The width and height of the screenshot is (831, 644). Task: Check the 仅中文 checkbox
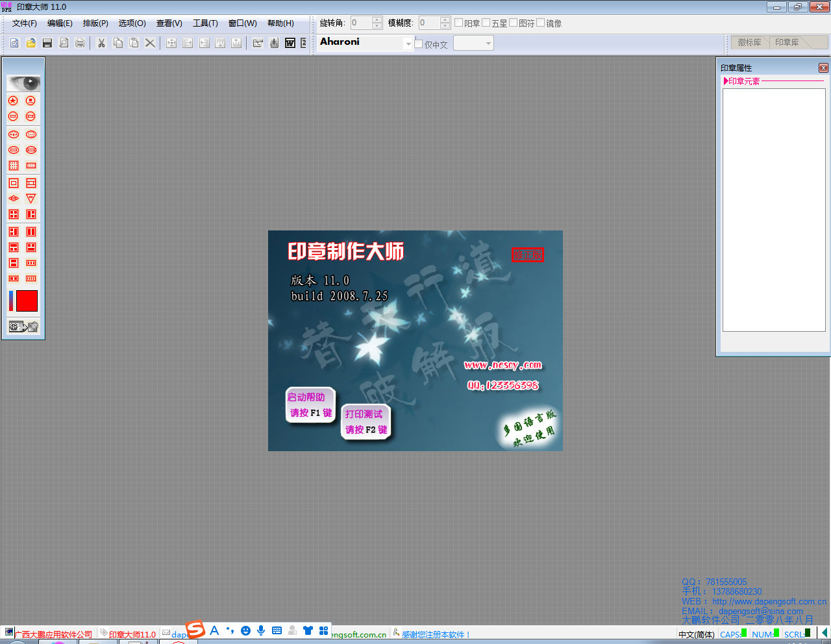pyautogui.click(x=419, y=44)
